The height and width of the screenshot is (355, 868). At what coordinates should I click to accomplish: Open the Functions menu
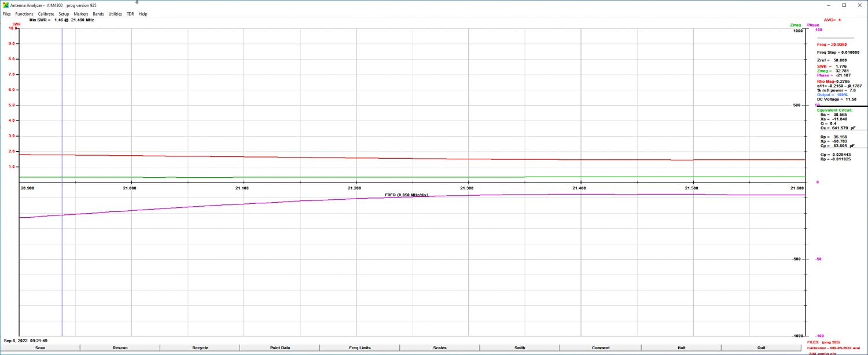click(24, 14)
